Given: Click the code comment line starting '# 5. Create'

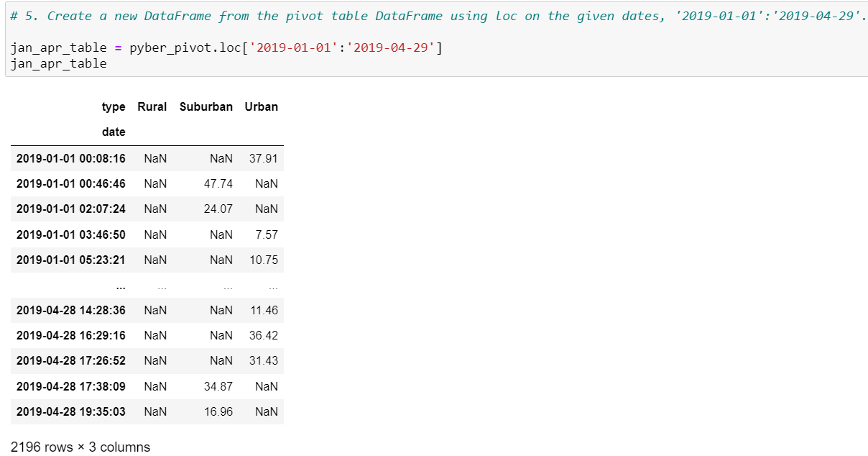Looking at the screenshot, I should (x=438, y=16).
